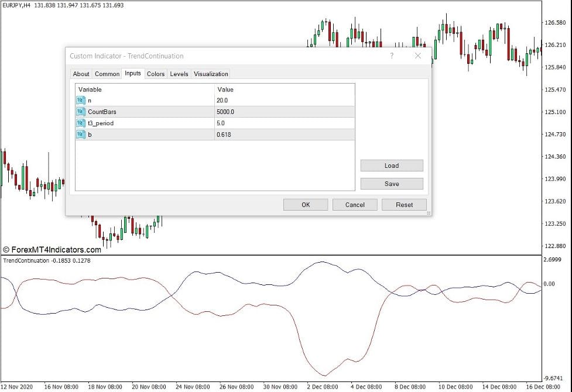Switch to the Visualization tab
572x392 pixels.
coord(210,74)
